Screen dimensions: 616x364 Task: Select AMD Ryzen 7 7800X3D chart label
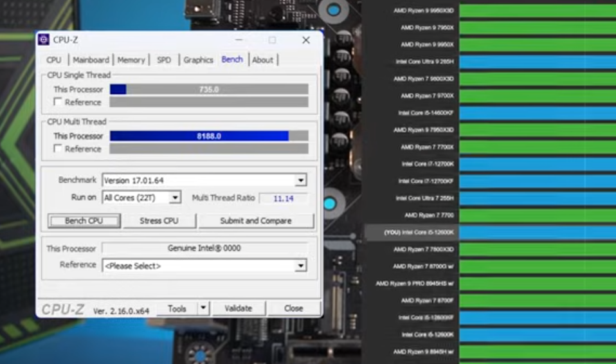click(424, 250)
